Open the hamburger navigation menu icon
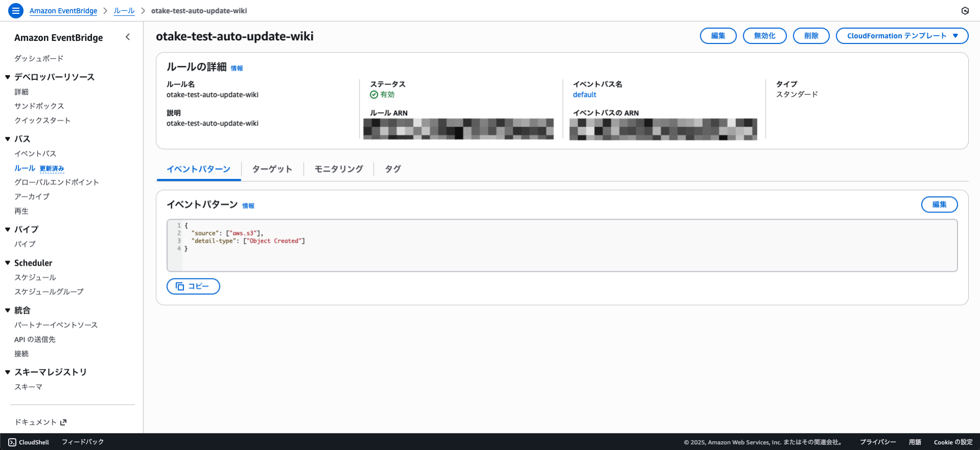980x450 pixels. 16,10
